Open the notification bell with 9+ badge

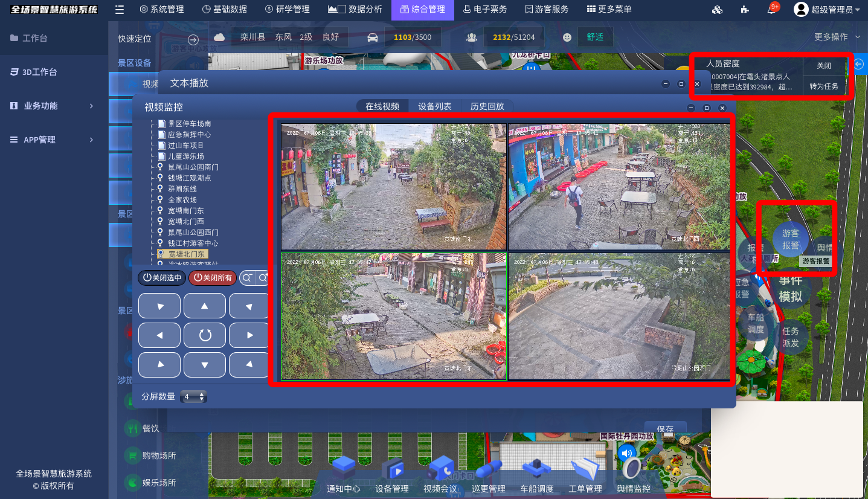pos(772,9)
